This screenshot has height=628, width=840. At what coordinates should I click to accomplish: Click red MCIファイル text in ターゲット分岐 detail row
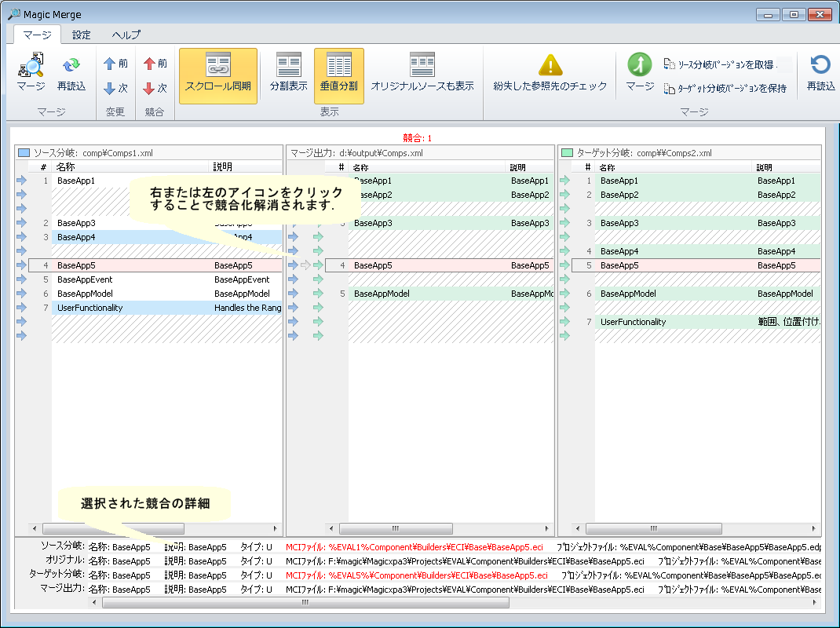pos(416,575)
